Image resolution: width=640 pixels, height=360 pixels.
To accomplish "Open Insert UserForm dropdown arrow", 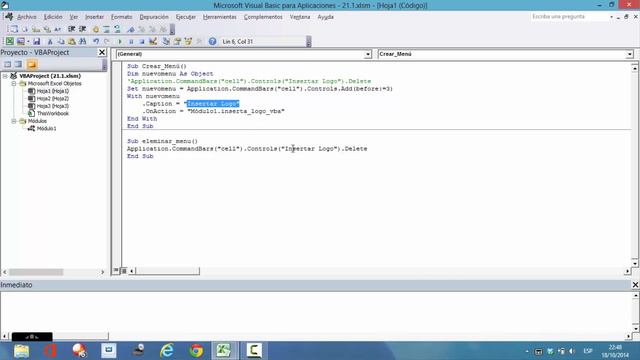I will [28, 41].
